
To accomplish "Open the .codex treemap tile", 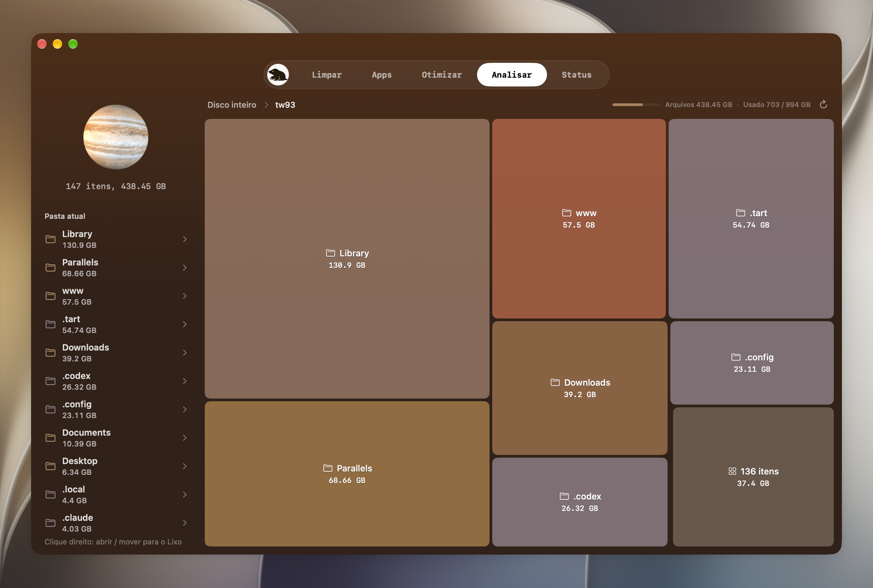I will point(580,502).
